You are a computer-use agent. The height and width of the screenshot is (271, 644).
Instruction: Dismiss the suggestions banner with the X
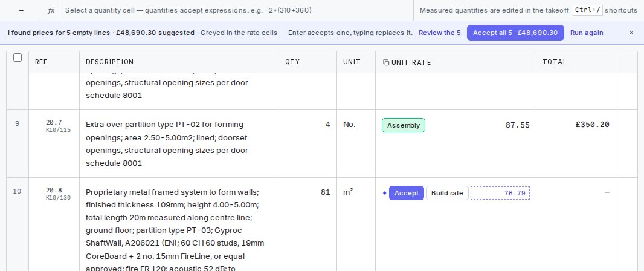click(631, 33)
